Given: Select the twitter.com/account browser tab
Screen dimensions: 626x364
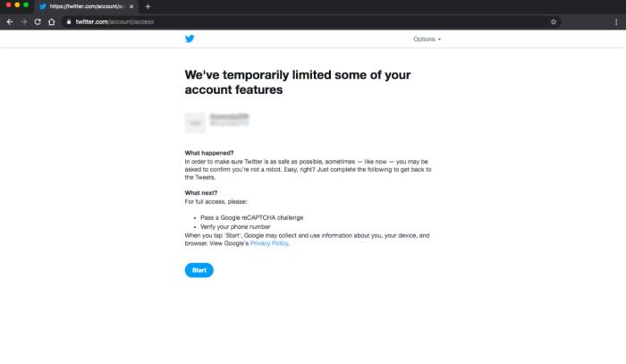Looking at the screenshot, I should (x=85, y=6).
